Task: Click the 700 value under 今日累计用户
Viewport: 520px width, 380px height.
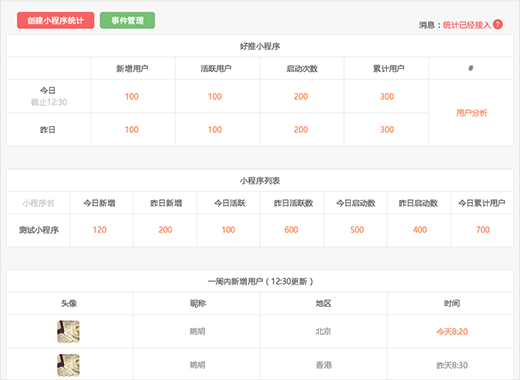Action: [483, 230]
